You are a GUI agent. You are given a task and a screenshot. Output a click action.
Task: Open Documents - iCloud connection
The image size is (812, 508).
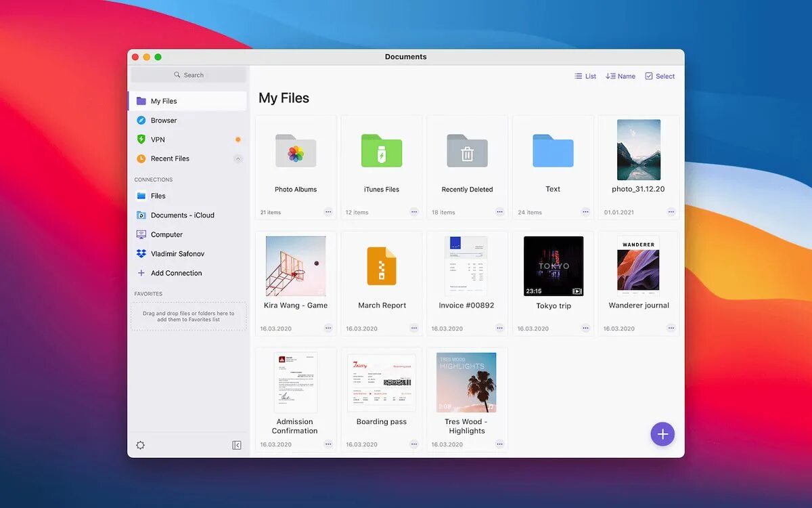pos(187,215)
